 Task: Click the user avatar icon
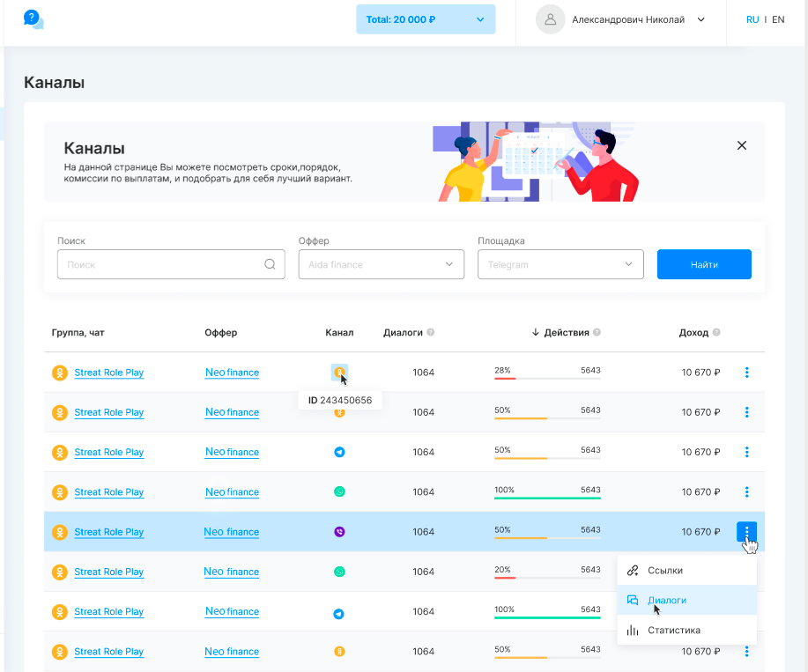550,19
